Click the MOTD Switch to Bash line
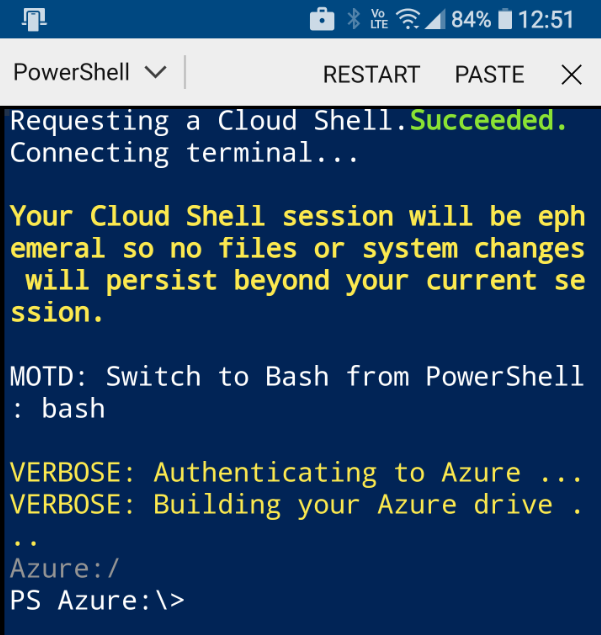The height and width of the screenshot is (635, 601). click(297, 377)
